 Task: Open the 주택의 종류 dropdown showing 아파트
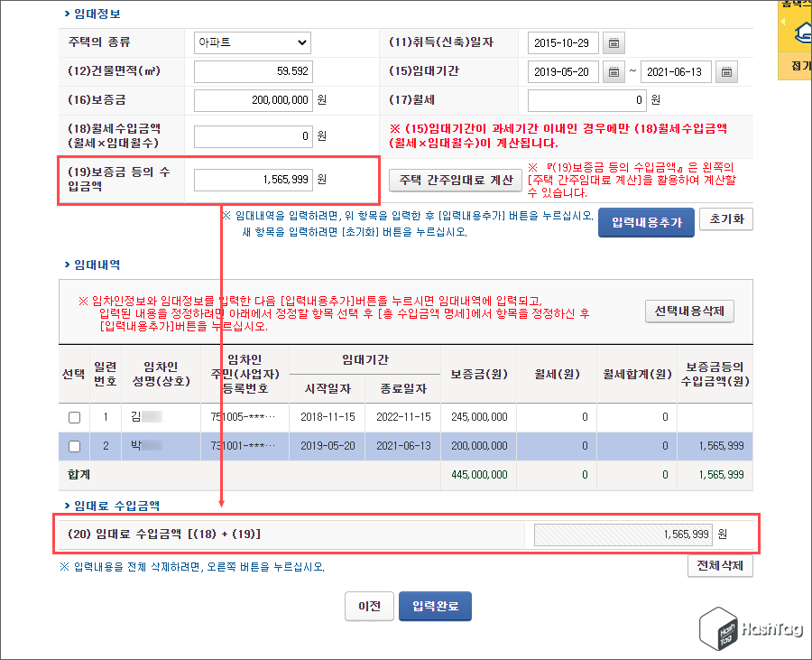252,42
